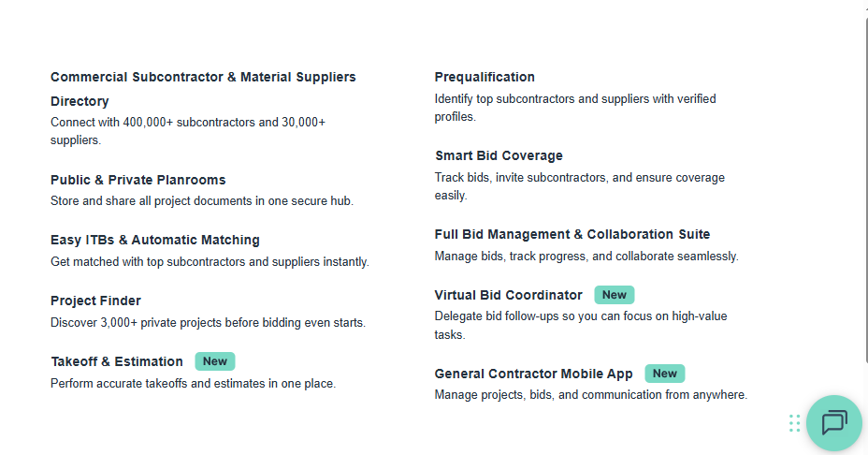Navigate to Takeoff & Estimation
The image size is (868, 455).
(x=117, y=361)
